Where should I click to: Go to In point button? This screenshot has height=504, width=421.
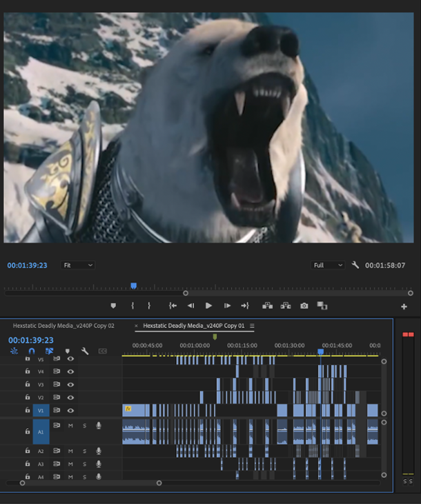point(173,305)
